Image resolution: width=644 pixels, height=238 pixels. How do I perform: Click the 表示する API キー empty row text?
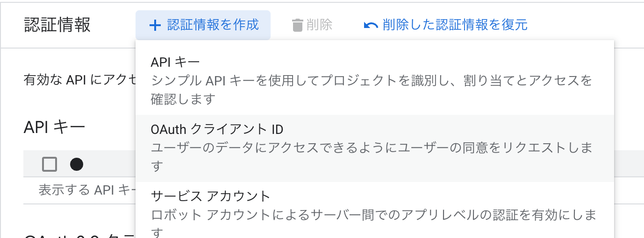87,190
